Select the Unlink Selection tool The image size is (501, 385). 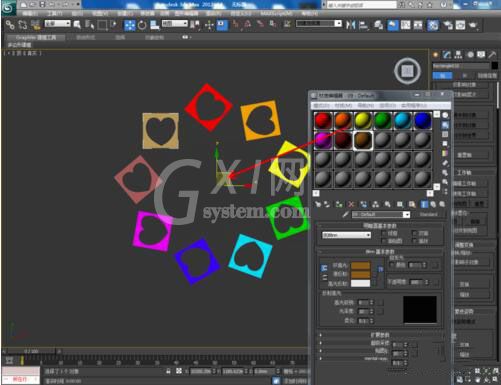(x=23, y=25)
